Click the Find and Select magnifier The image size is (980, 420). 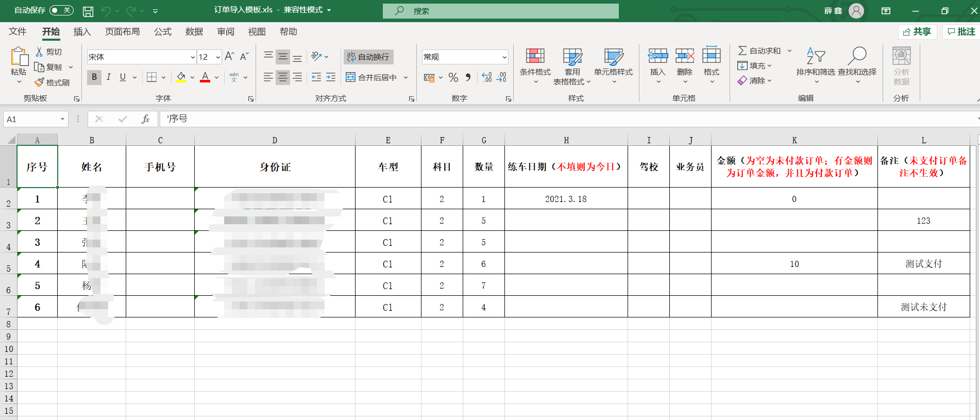click(857, 56)
